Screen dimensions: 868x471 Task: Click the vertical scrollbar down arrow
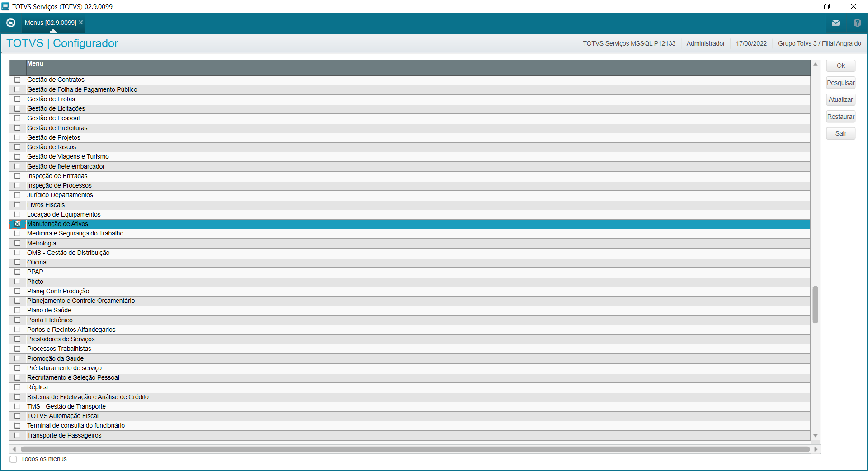816,436
